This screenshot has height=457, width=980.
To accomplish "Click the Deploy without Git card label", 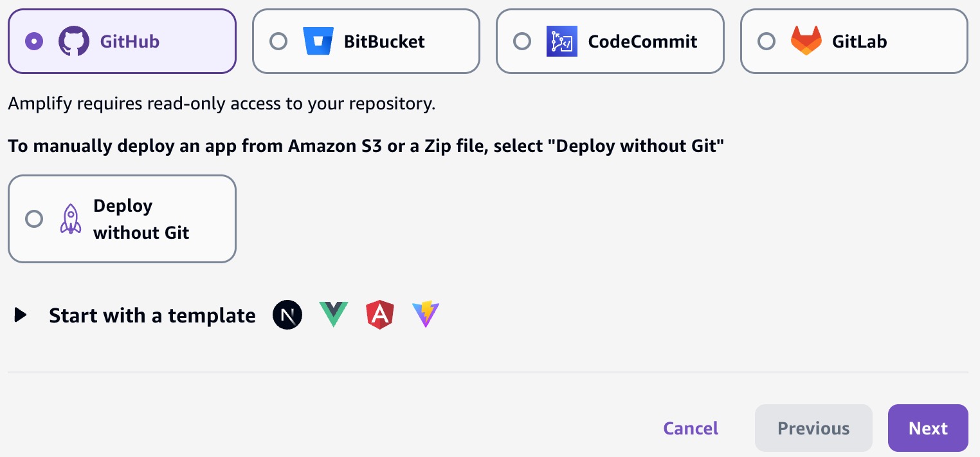I will (x=141, y=219).
